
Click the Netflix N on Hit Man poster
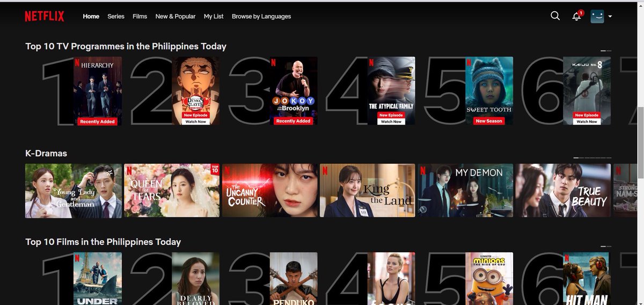566,258
